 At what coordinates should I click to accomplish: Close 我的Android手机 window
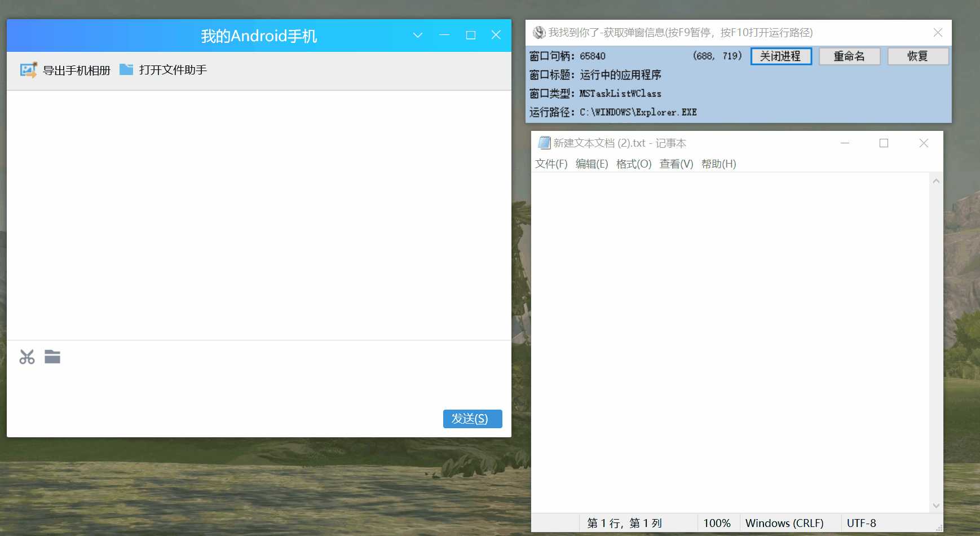click(x=496, y=35)
